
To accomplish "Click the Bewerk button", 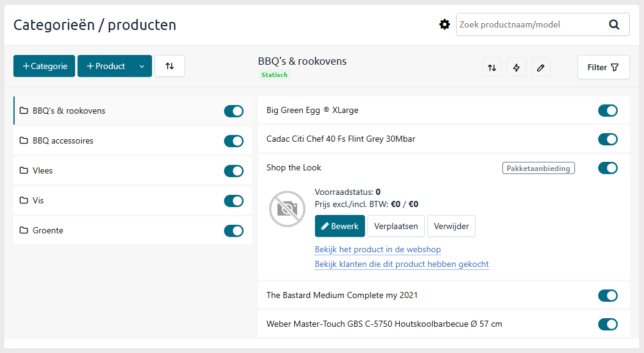I will point(339,226).
